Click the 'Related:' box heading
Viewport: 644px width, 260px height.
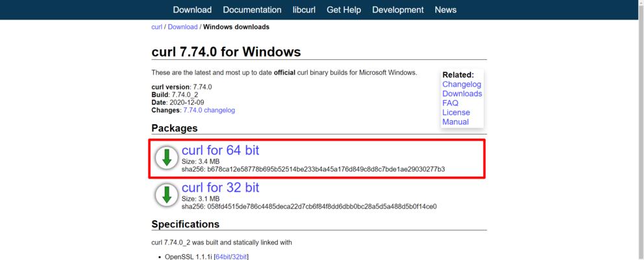(x=458, y=75)
